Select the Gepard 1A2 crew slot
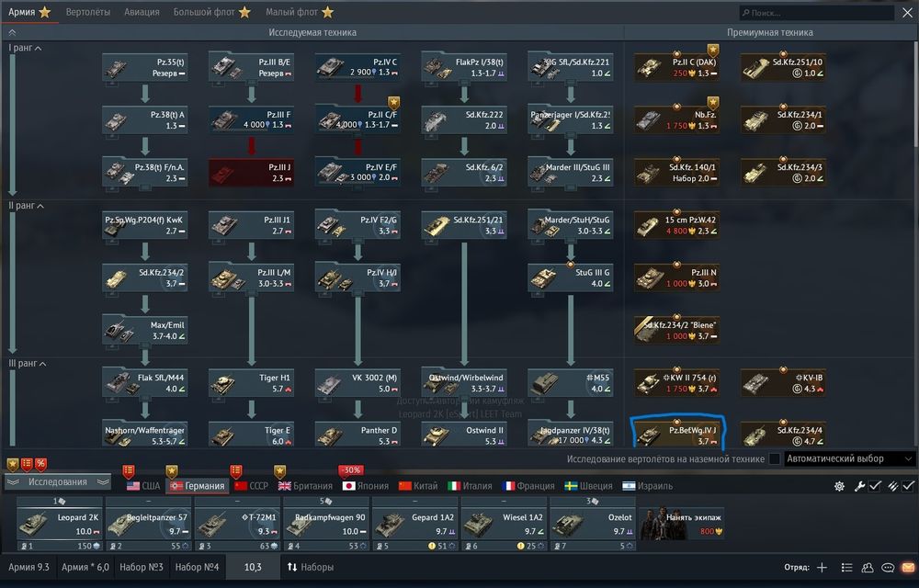This screenshot has height=588, width=919. 414,525
